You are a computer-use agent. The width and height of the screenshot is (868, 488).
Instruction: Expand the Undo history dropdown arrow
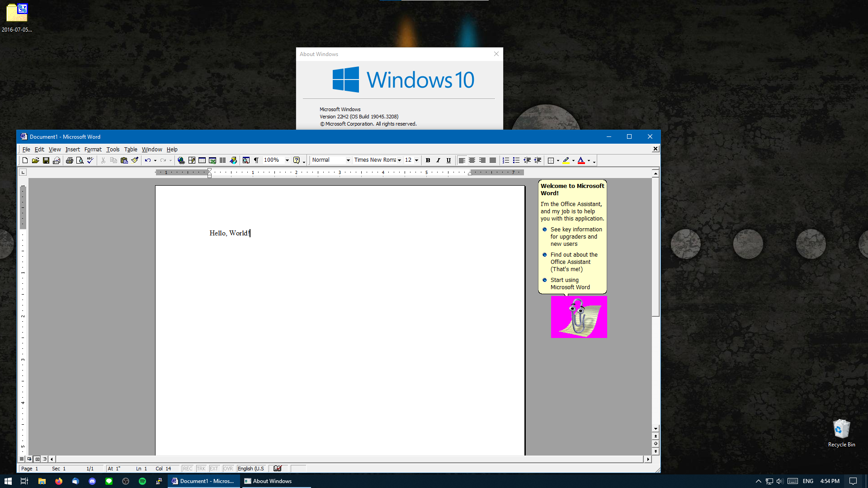coord(155,160)
